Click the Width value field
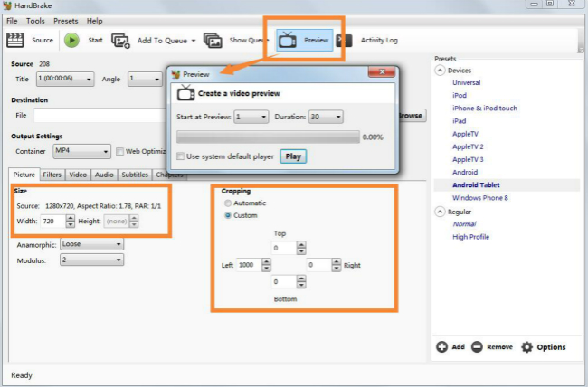This screenshot has width=588, height=387. 52,222
